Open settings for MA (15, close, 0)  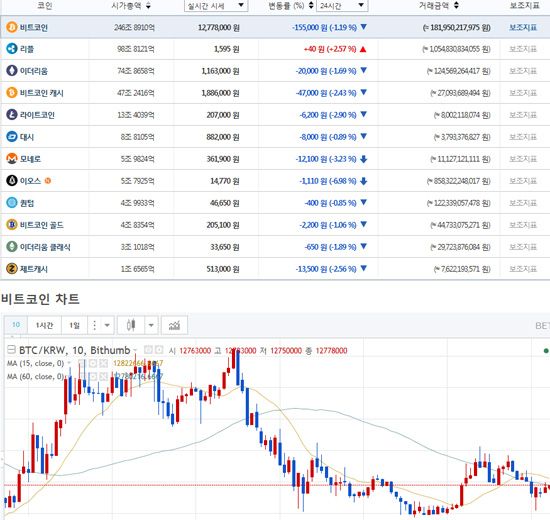[93, 363]
